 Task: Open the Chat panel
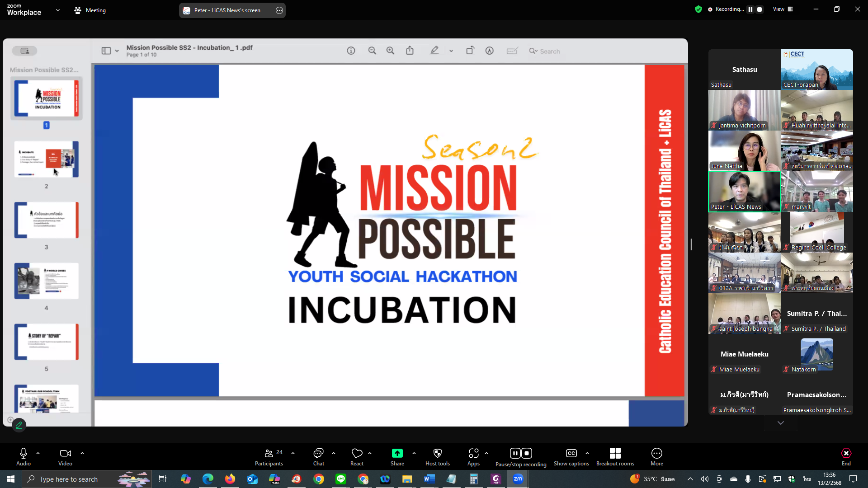click(x=318, y=454)
